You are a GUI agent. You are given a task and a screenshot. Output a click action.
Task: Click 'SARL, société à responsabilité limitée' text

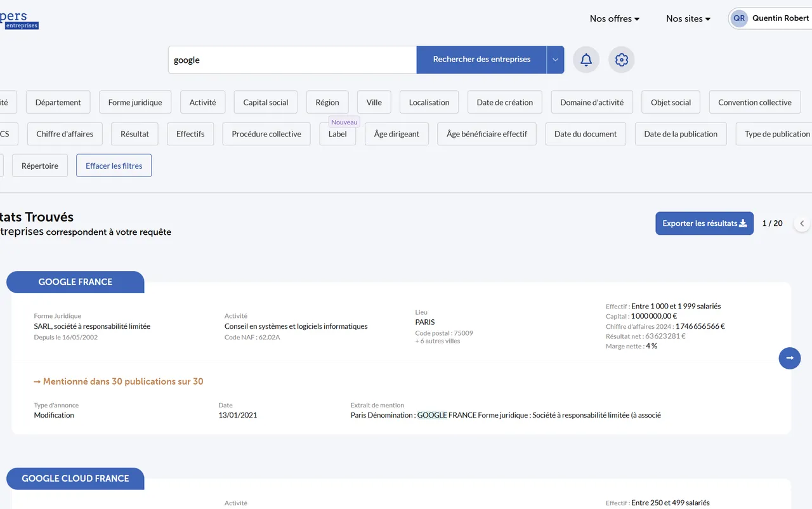pos(92,326)
